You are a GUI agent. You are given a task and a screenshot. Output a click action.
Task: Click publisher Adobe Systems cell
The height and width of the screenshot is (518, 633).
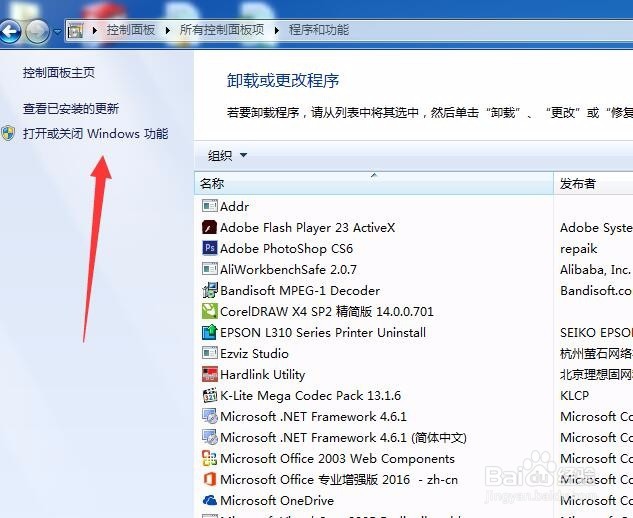click(x=596, y=227)
